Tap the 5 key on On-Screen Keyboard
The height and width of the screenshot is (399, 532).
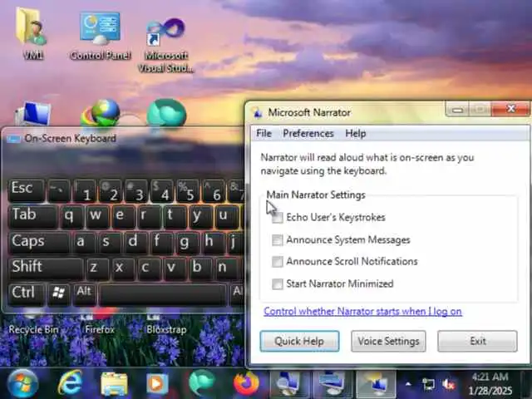click(x=188, y=190)
